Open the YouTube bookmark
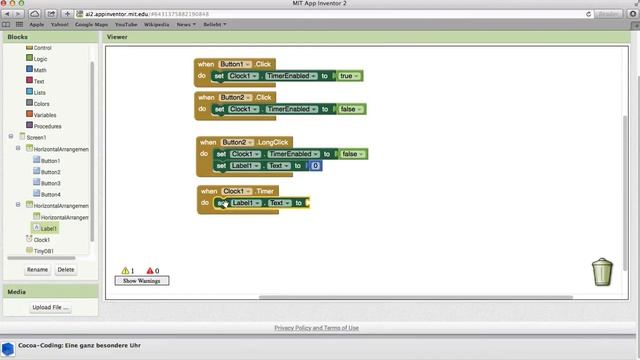 coord(126,24)
